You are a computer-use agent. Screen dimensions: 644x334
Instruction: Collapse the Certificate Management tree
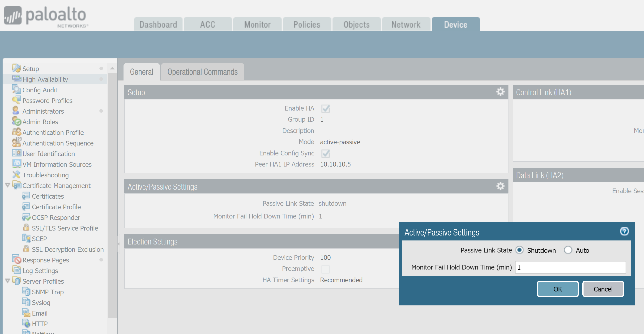(7, 185)
